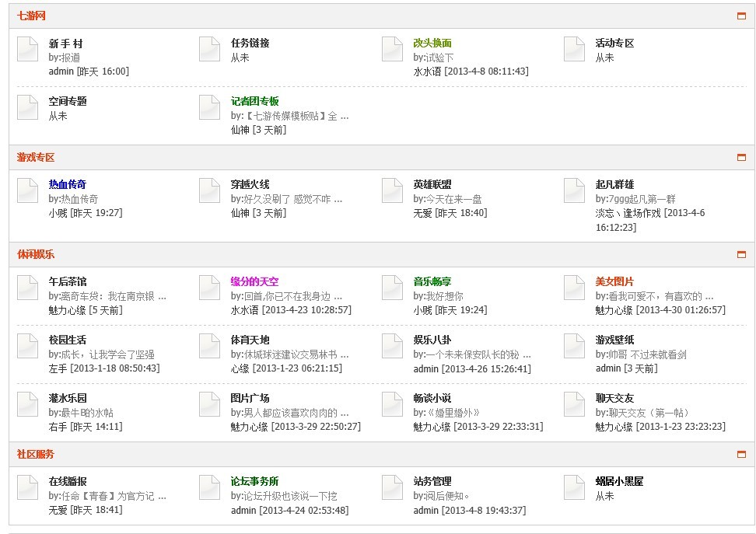Viewport: 756px width, 534px height.
Task: Click the forum icon beside 起凡群雄
Action: [x=575, y=191]
